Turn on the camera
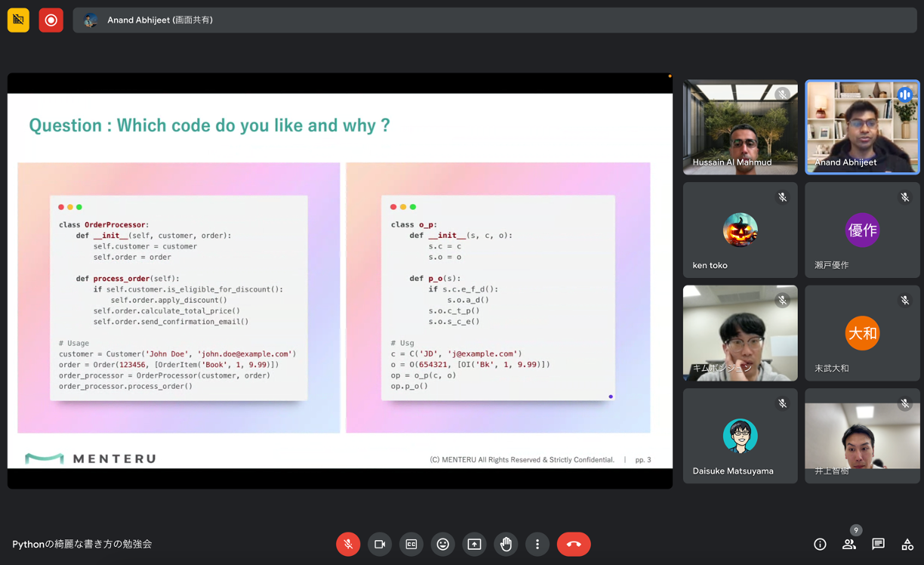924x565 pixels. point(380,544)
